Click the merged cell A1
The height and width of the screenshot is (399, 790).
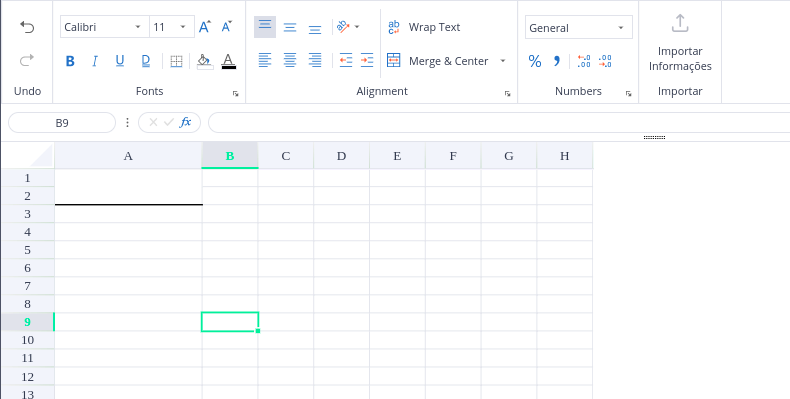click(x=128, y=187)
